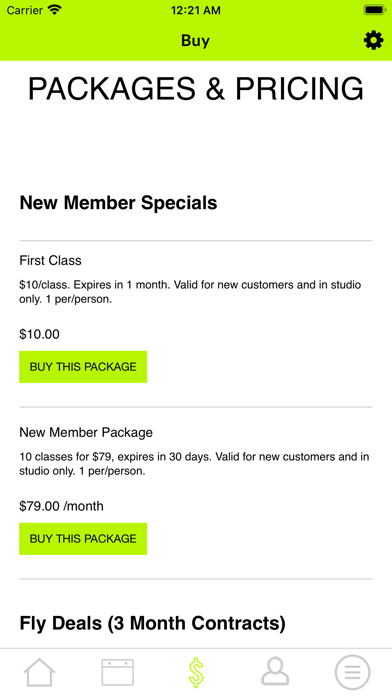Screen dimensions: 392x696
Task: Buy the First Class package
Action: point(83,367)
